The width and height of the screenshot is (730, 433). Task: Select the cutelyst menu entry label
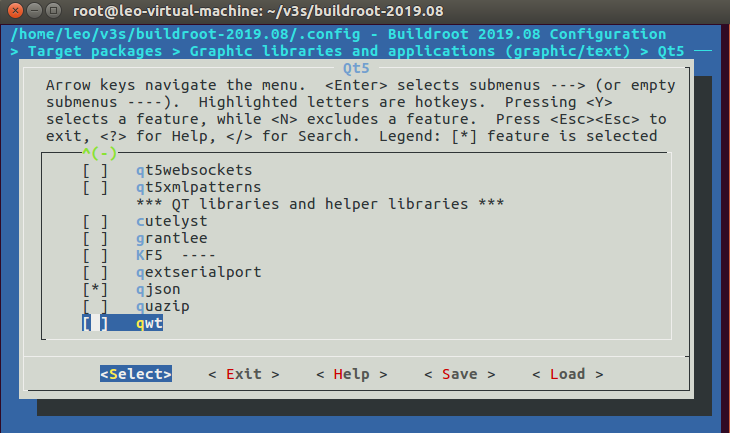click(172, 222)
